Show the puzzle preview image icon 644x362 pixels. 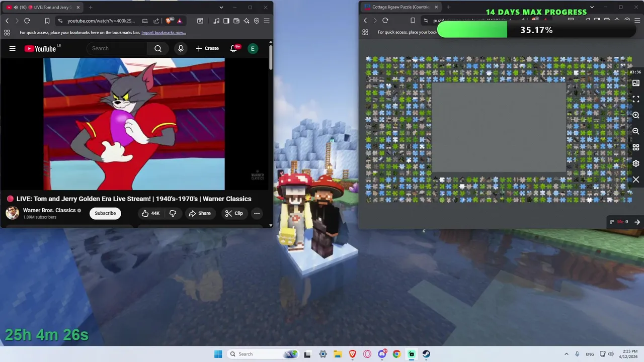(x=636, y=83)
